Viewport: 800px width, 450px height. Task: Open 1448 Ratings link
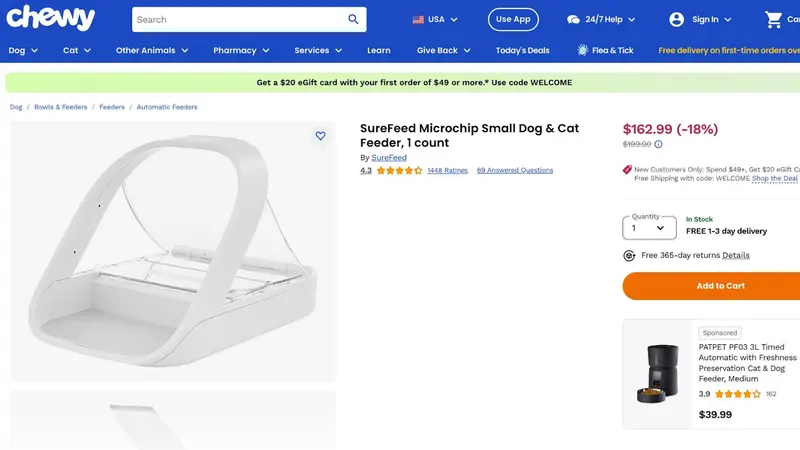click(447, 171)
